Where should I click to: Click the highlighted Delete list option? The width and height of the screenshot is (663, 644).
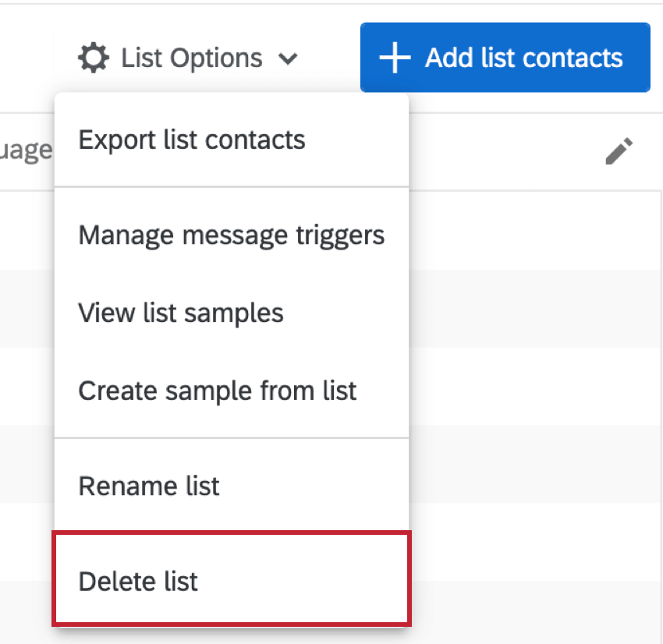tap(232, 579)
